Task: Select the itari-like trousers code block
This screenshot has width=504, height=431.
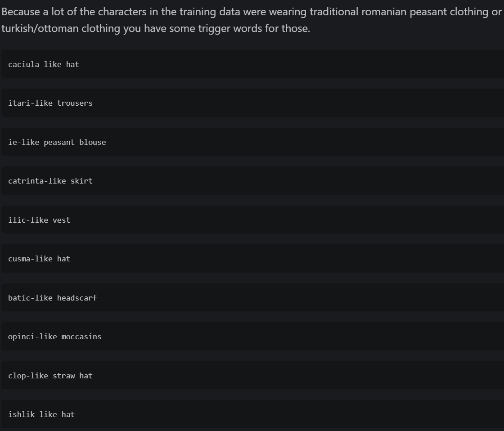Action: coord(252,103)
